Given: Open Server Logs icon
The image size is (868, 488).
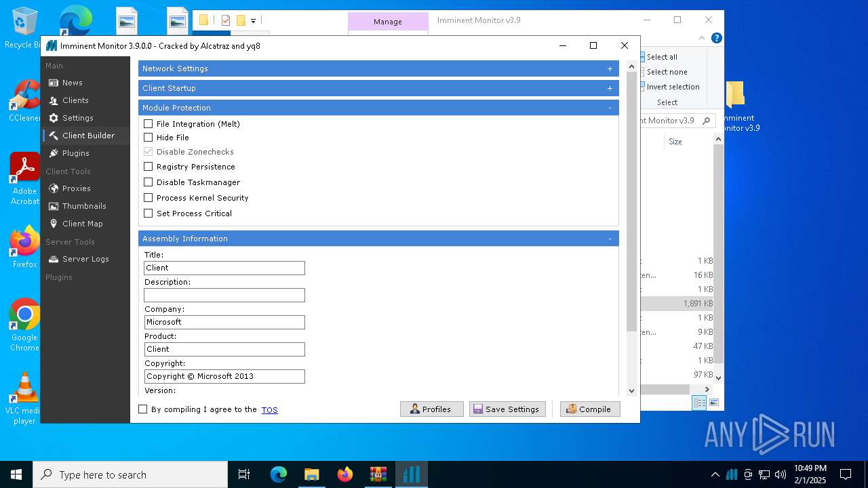Looking at the screenshot, I should pyautogui.click(x=54, y=259).
